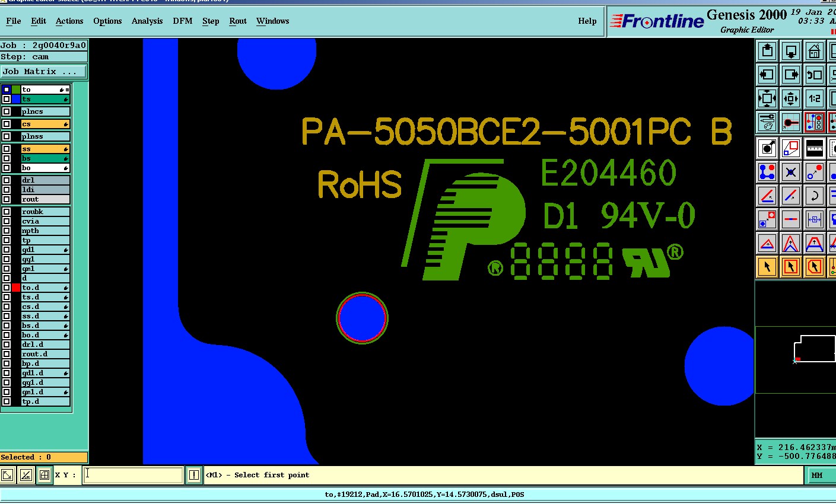The width and height of the screenshot is (836, 504).
Task: Open the Edit menu
Action: (x=39, y=21)
